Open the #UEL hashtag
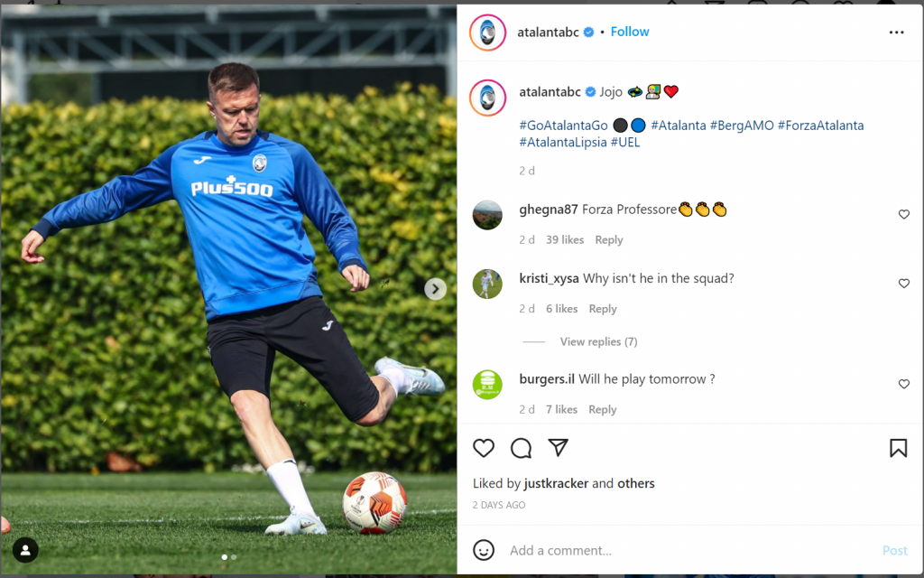Screen dimensions: 924x578 [x=625, y=142]
